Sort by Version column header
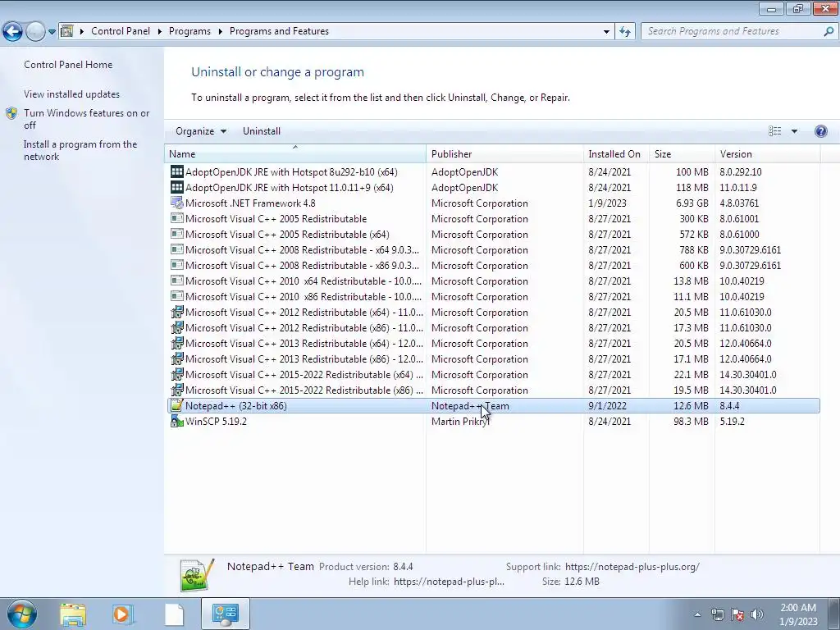The height and width of the screenshot is (630, 840). pyautogui.click(x=767, y=153)
